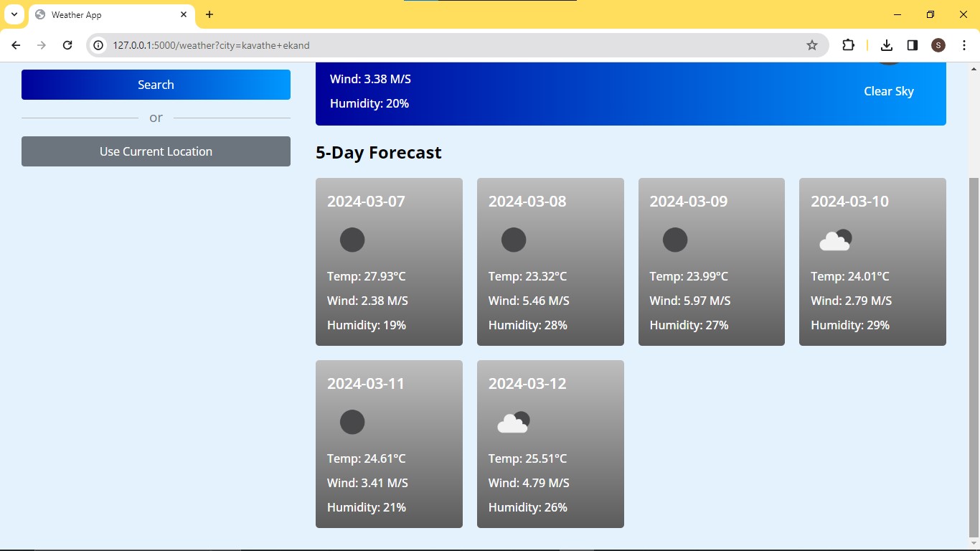The image size is (980, 551).
Task: Click the 2024-03-10 date heading
Action: click(849, 202)
